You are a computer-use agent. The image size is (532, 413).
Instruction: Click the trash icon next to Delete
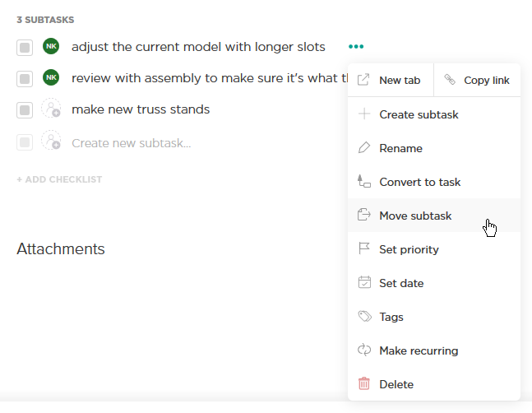[364, 384]
